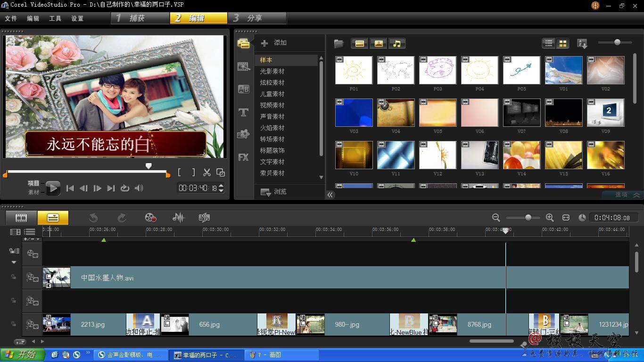Select Project play mode
Screen dimensions: 644x362
pos(33,183)
